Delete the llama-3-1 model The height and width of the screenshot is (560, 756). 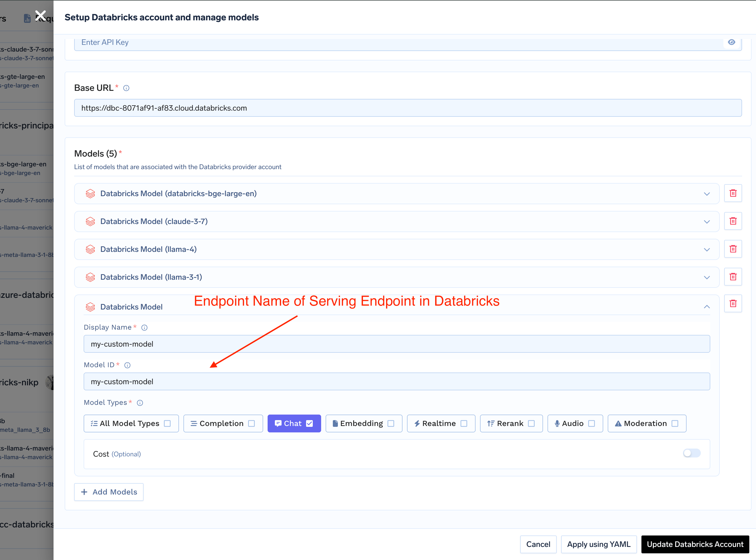[733, 277]
